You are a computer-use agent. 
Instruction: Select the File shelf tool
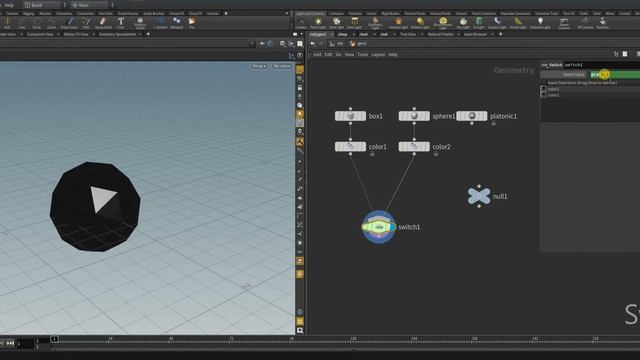[x=192, y=23]
